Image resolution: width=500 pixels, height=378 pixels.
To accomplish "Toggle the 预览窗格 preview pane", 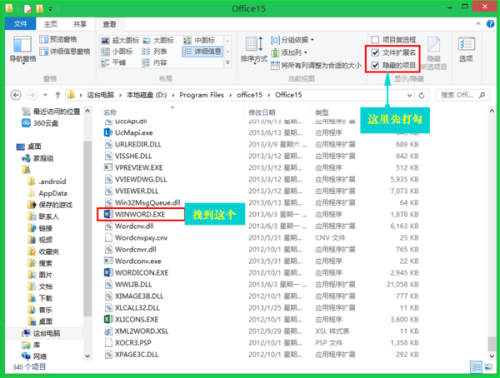I will pyautogui.click(x=58, y=40).
